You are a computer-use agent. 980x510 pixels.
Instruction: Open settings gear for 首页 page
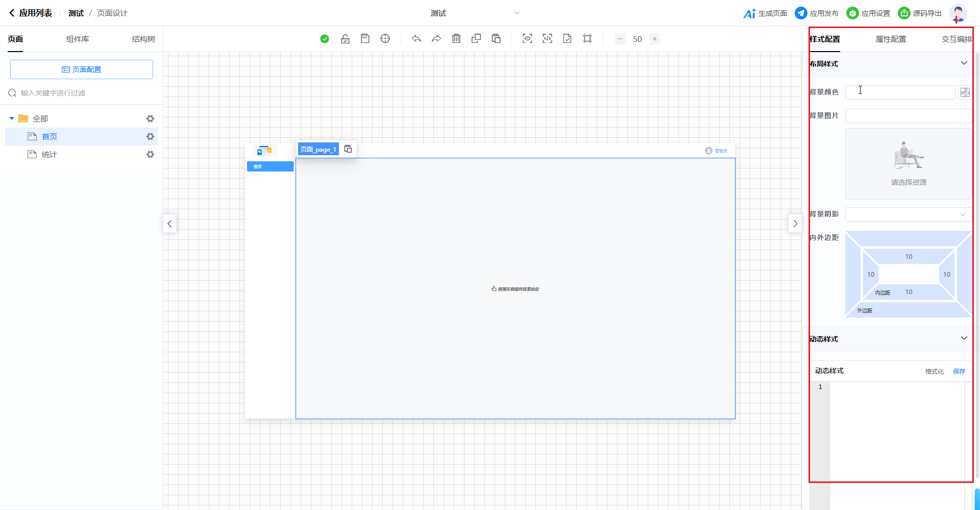[150, 137]
